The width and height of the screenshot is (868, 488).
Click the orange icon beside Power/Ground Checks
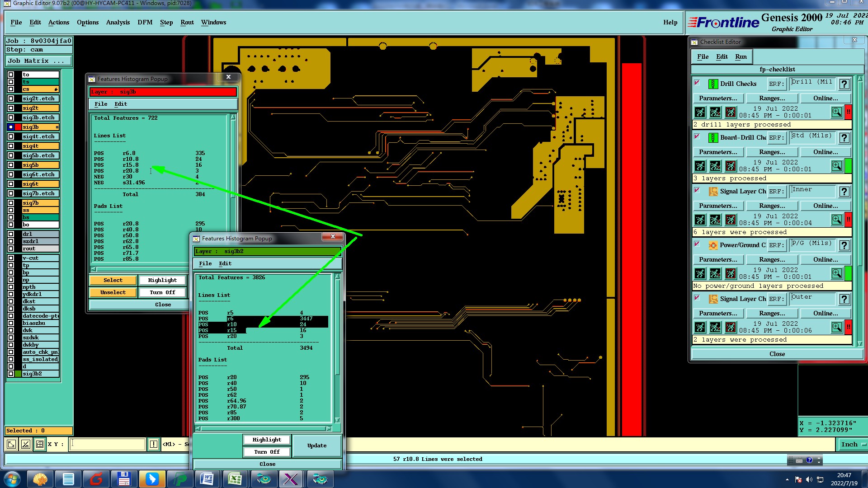point(713,245)
